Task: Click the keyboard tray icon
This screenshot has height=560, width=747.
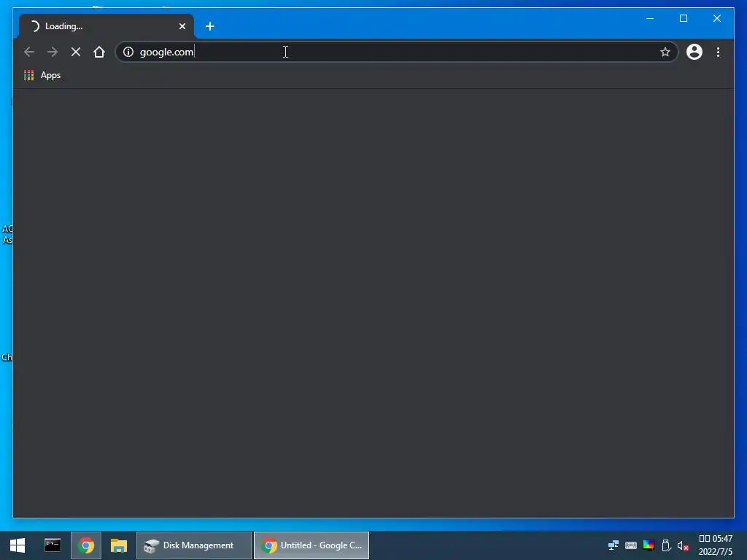Action: [631, 545]
